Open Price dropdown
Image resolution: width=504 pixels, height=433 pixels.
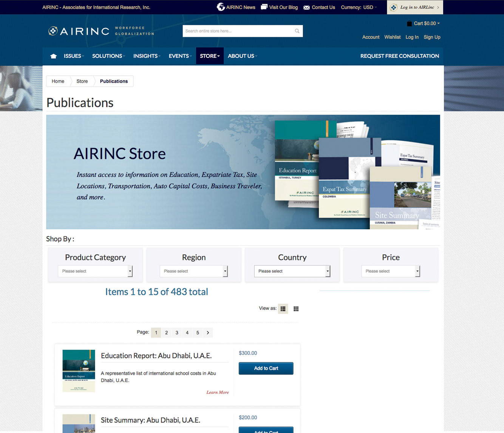tap(391, 271)
